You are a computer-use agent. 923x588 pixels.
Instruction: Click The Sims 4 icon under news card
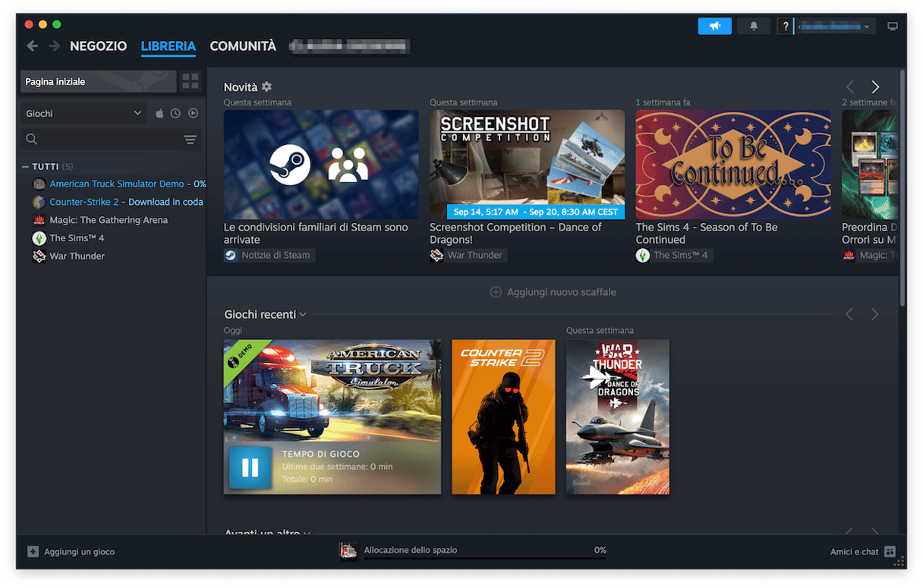pos(643,256)
